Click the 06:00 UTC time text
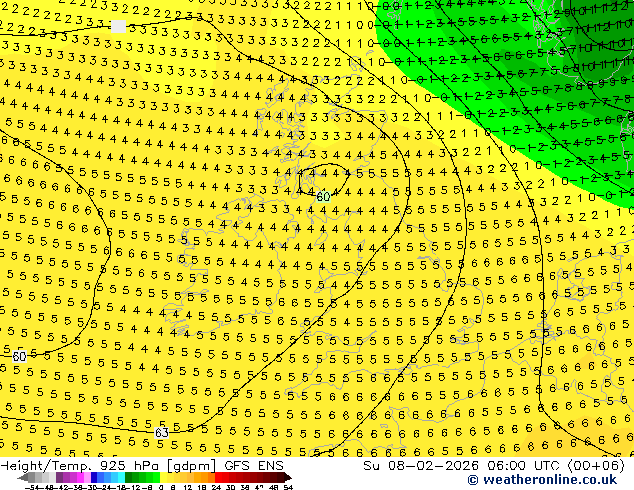 click(525, 466)
